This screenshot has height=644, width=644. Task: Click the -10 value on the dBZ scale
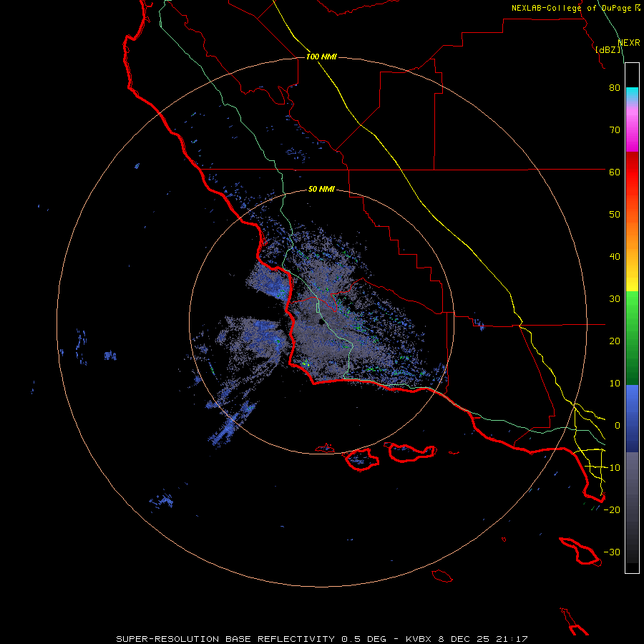coord(612,468)
